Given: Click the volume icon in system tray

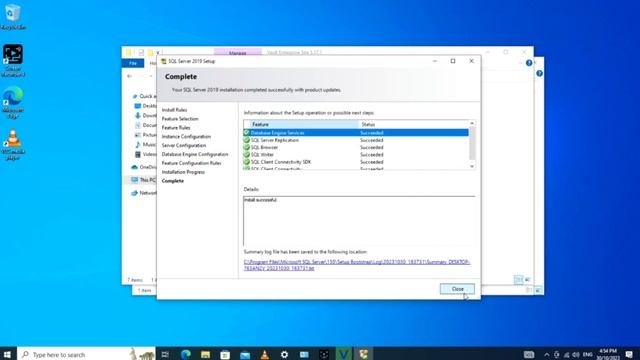Looking at the screenshot, I should [x=576, y=354].
